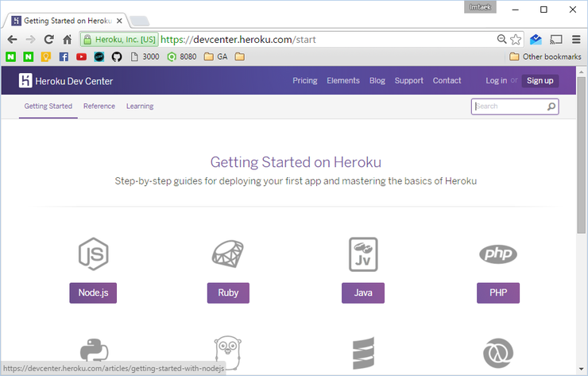Expand the Other bookmarks folder
The width and height of the screenshot is (588, 376).
coord(545,56)
